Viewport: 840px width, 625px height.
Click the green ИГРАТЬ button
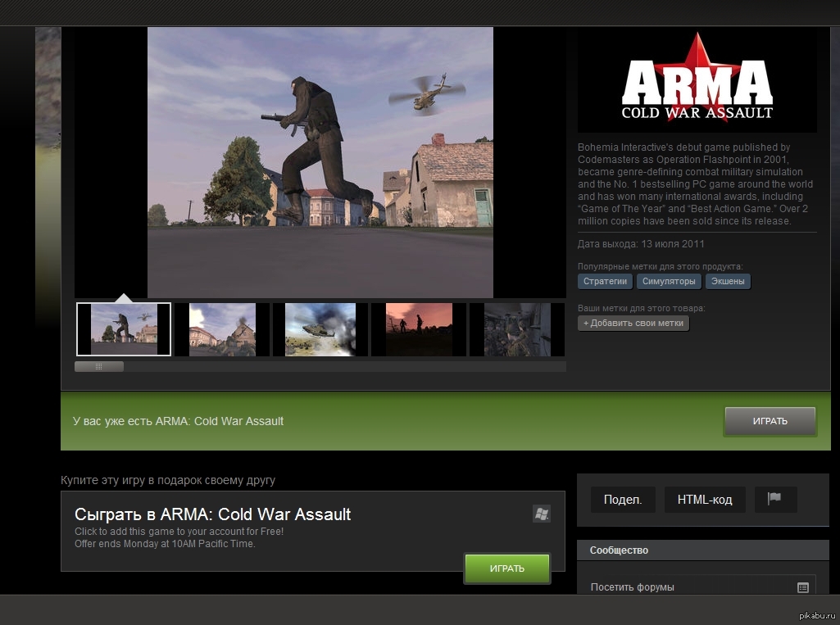tap(506, 568)
